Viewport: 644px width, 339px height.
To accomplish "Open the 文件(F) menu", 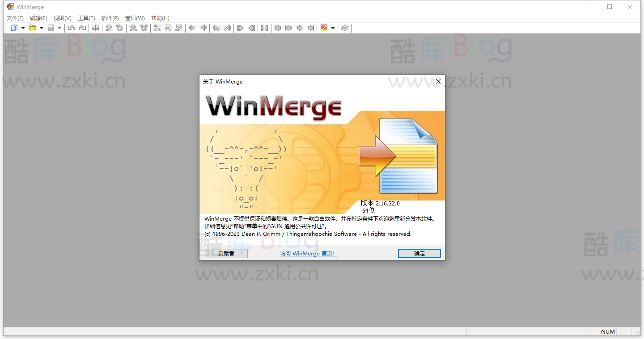I will (15, 18).
